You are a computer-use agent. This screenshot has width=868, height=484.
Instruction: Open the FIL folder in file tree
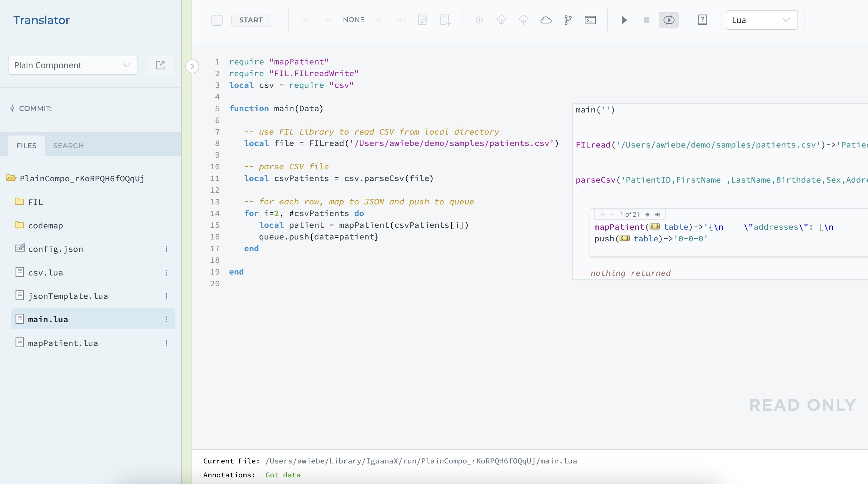tap(35, 202)
